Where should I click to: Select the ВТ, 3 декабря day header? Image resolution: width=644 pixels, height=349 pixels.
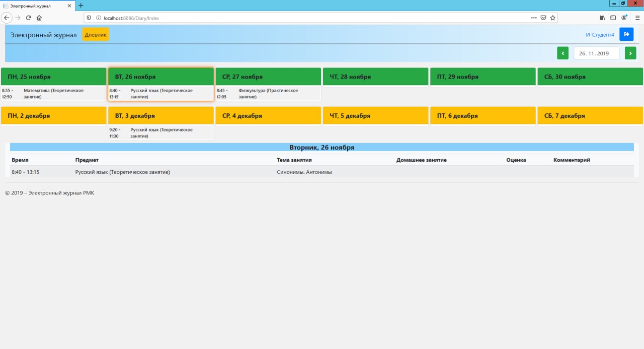coord(161,116)
